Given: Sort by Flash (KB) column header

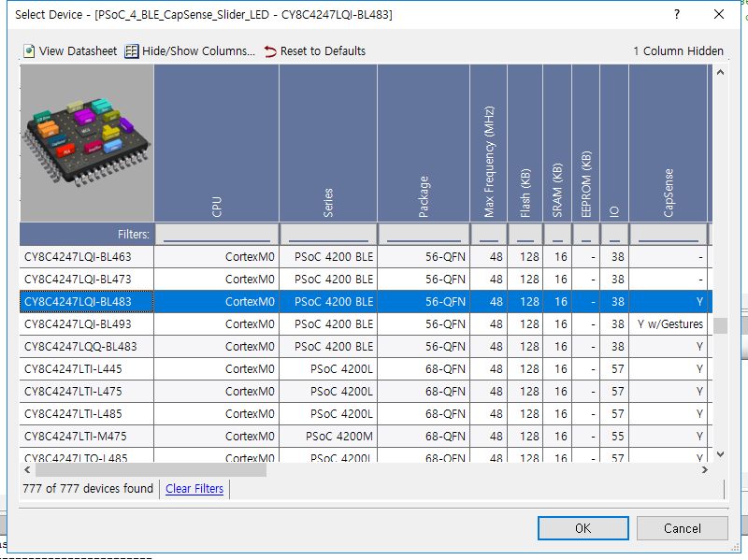Looking at the screenshot, I should tap(525, 143).
